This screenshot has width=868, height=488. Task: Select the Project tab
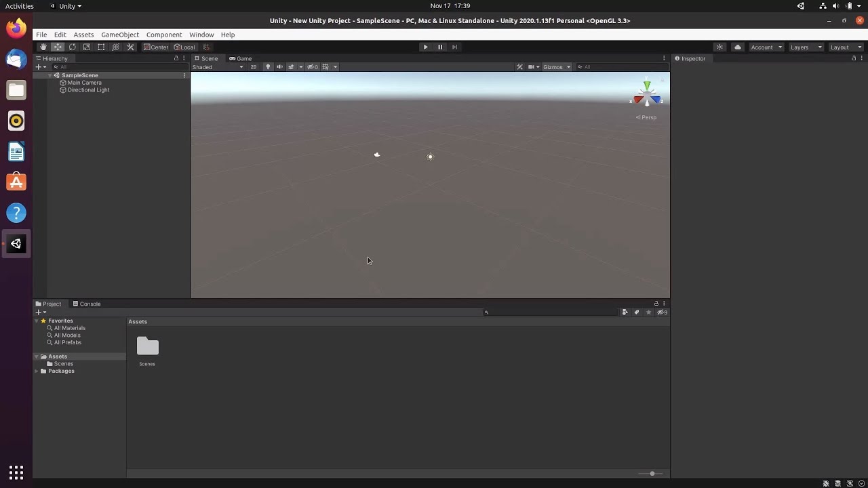point(49,304)
